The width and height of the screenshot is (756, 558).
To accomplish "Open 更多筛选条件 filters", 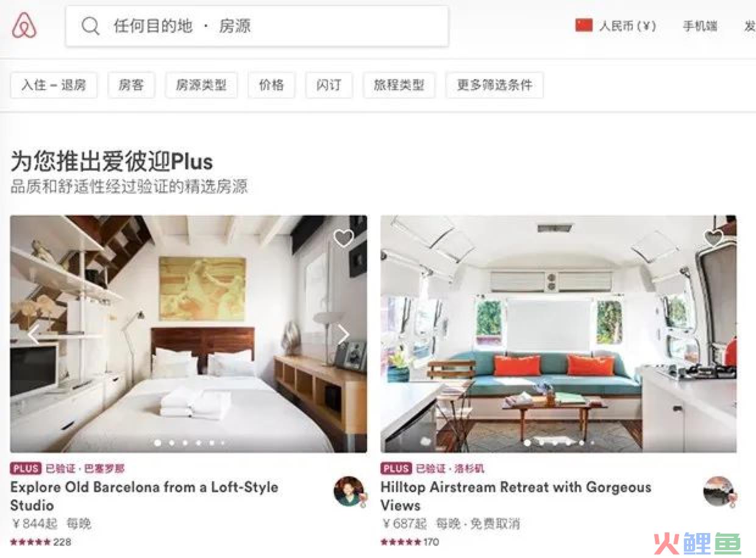I will point(494,85).
